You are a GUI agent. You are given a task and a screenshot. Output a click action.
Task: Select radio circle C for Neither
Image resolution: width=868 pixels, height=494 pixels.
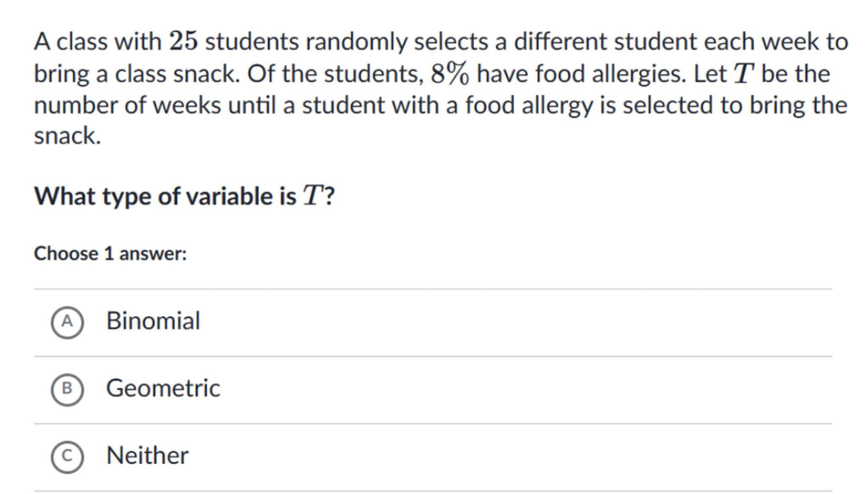(67, 456)
